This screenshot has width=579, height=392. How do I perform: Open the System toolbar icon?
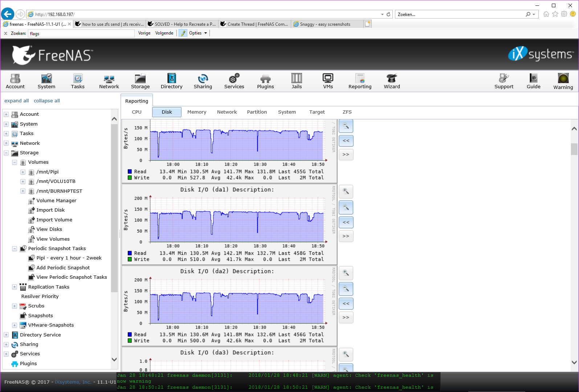[x=46, y=81]
